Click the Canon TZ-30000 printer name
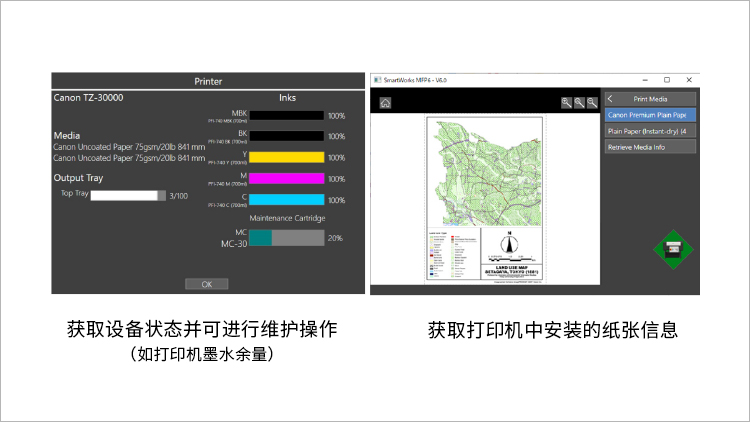This screenshot has width=750, height=422. click(x=88, y=98)
